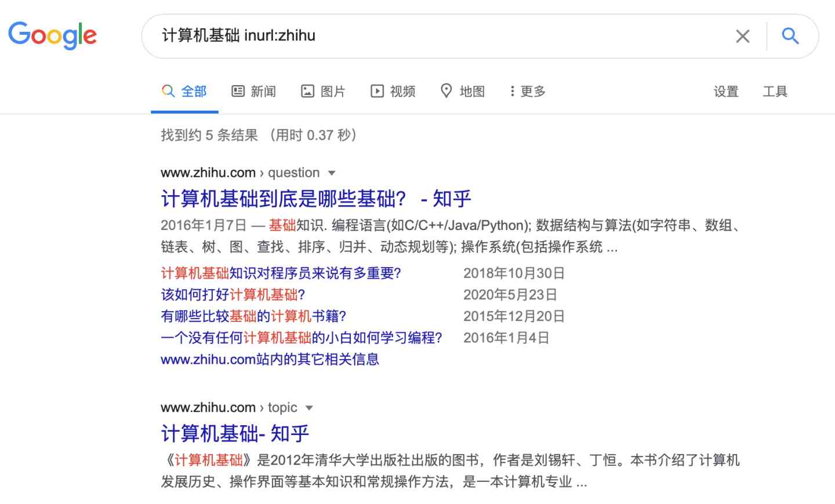Open the 更多 menu

coord(528,92)
